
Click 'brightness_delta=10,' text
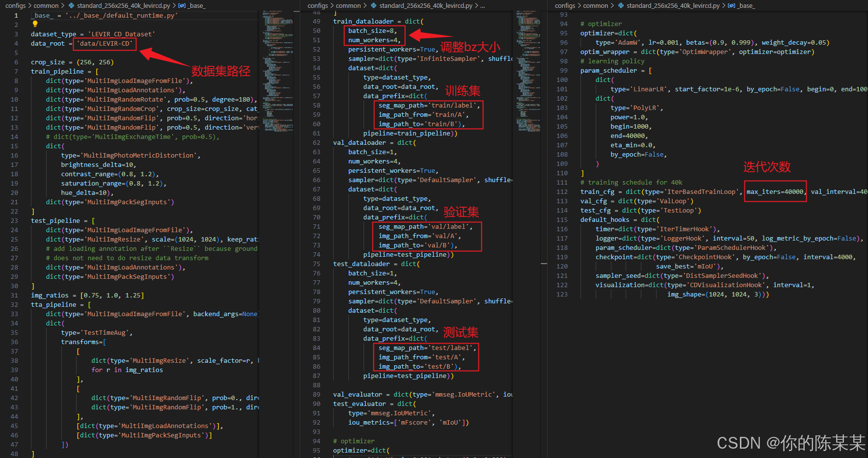click(99, 165)
